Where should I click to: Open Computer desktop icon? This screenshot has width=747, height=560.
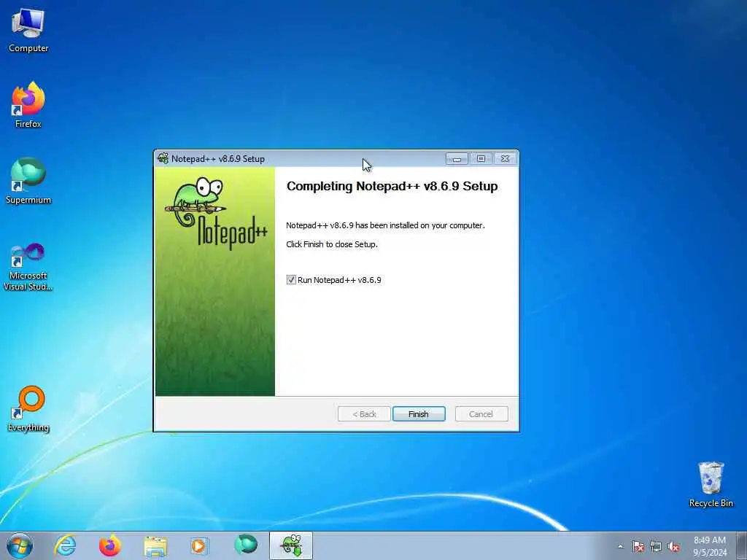pos(28,29)
